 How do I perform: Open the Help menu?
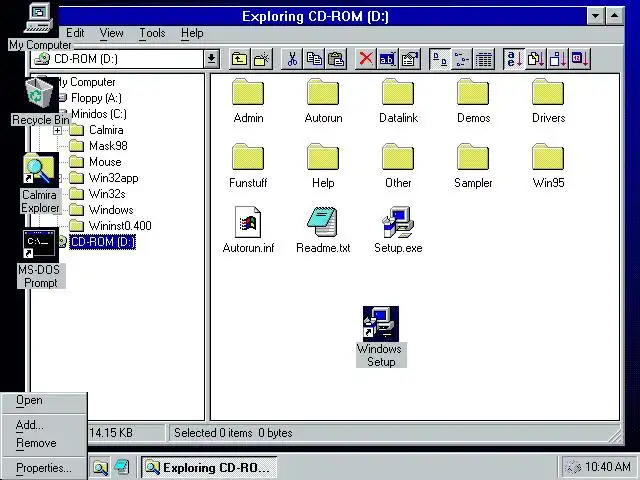(x=192, y=33)
